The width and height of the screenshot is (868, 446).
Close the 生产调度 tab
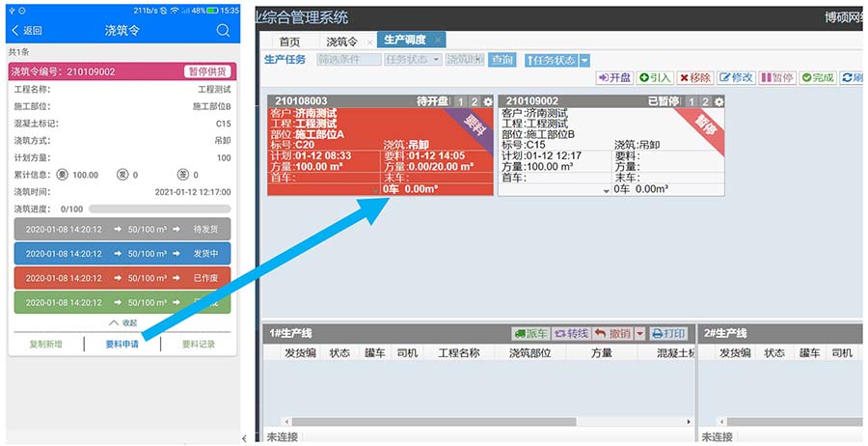coord(438,41)
